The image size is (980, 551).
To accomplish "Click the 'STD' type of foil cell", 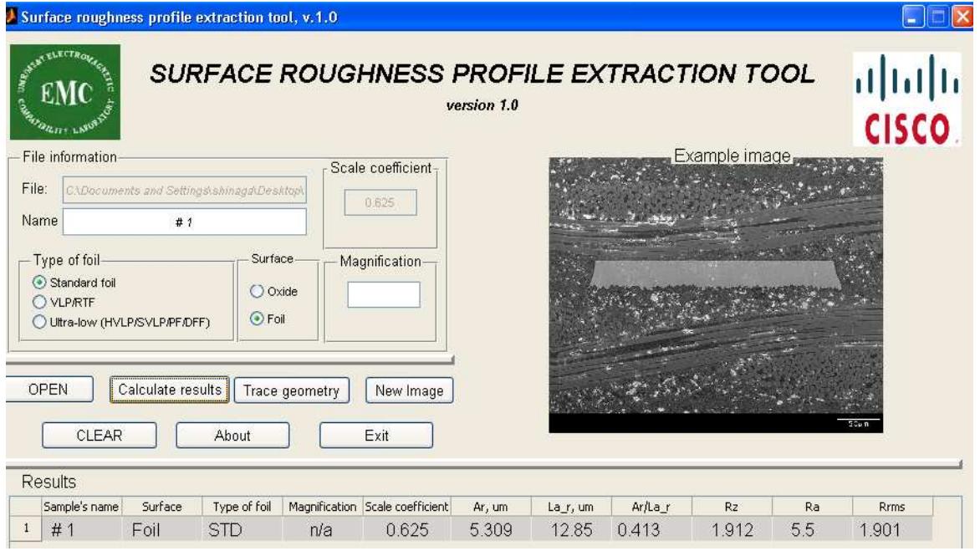I will point(242,529).
